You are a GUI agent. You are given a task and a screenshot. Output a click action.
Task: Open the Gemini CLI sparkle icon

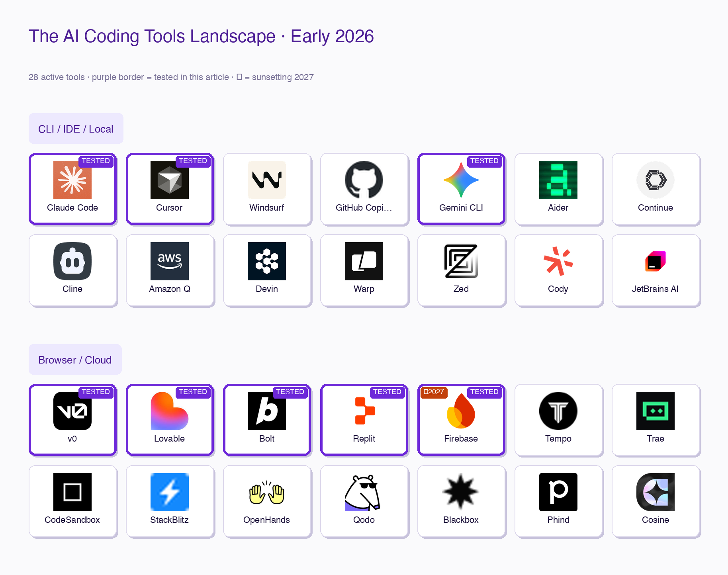[x=461, y=180]
